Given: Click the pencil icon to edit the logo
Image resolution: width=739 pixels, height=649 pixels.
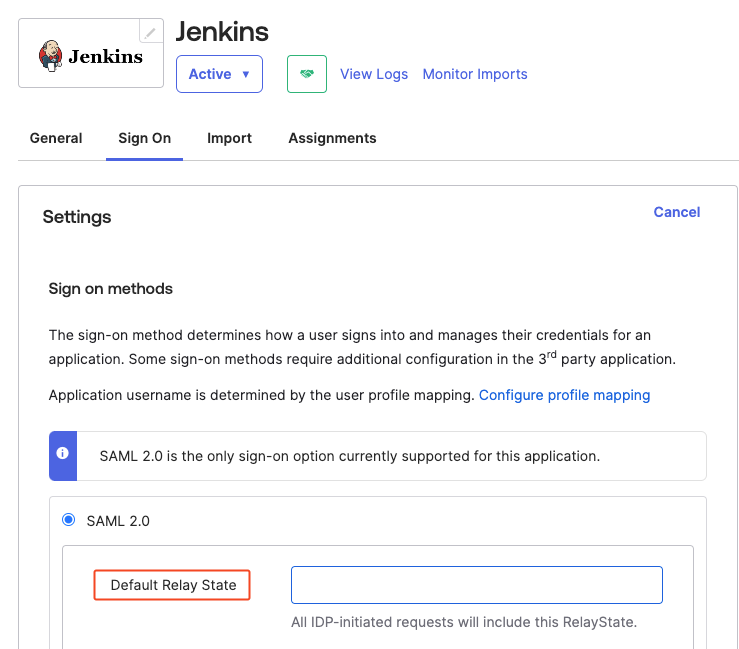Looking at the screenshot, I should [x=150, y=32].
